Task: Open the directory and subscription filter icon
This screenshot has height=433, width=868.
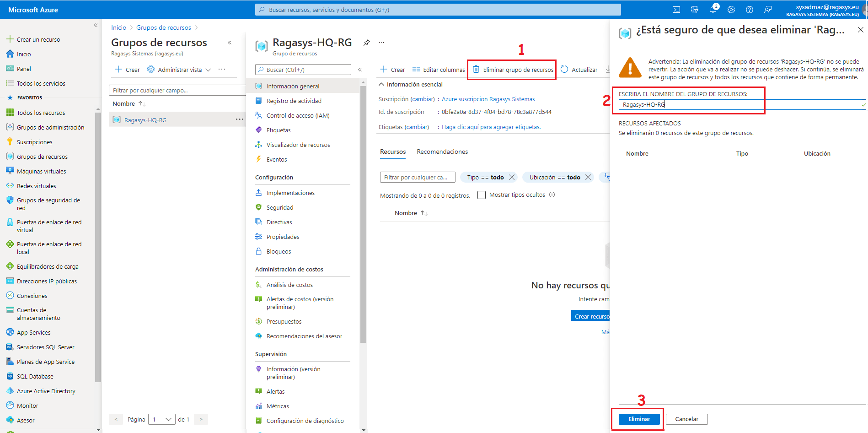Action: tap(695, 10)
